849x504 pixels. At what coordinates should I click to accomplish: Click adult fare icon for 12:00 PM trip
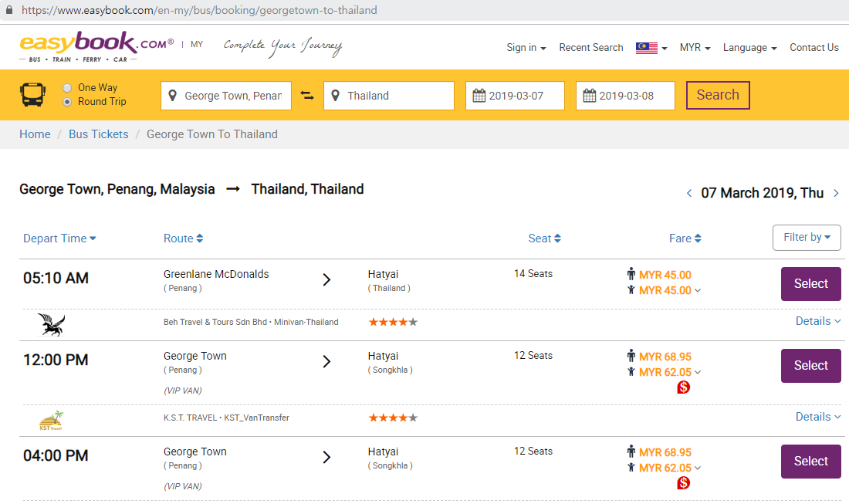click(631, 356)
